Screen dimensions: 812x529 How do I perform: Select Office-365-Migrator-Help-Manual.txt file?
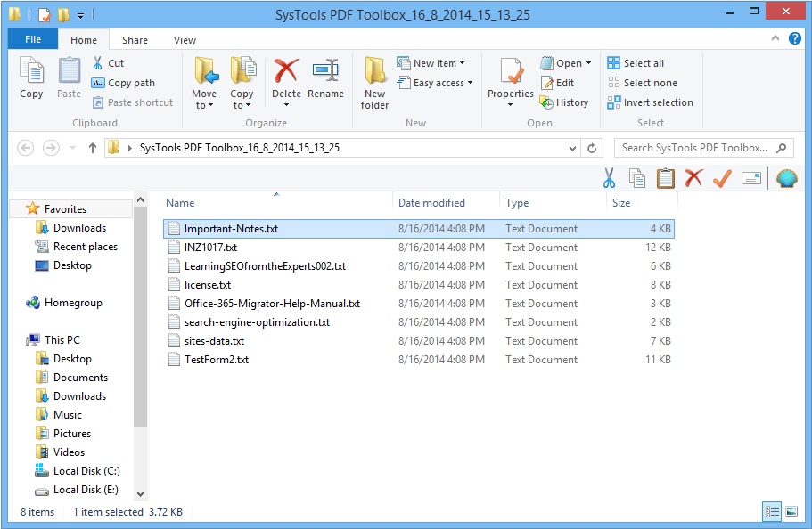point(418,304)
